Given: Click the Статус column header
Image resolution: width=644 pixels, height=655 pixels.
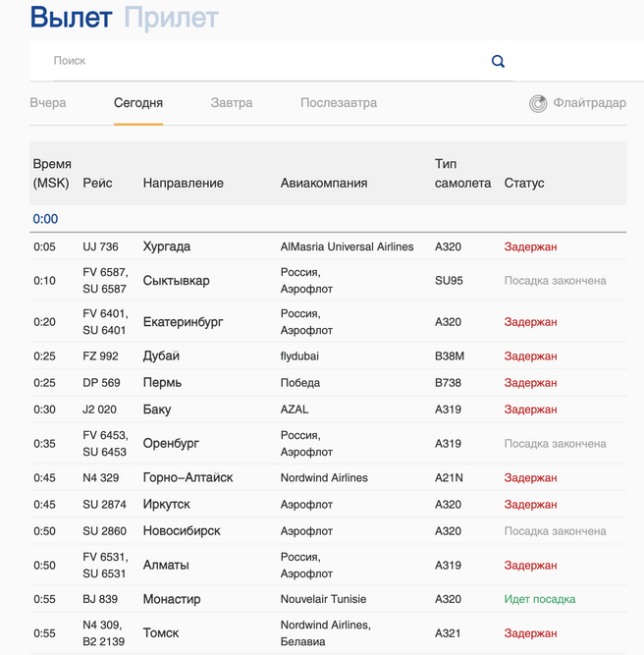Looking at the screenshot, I should (x=524, y=183).
